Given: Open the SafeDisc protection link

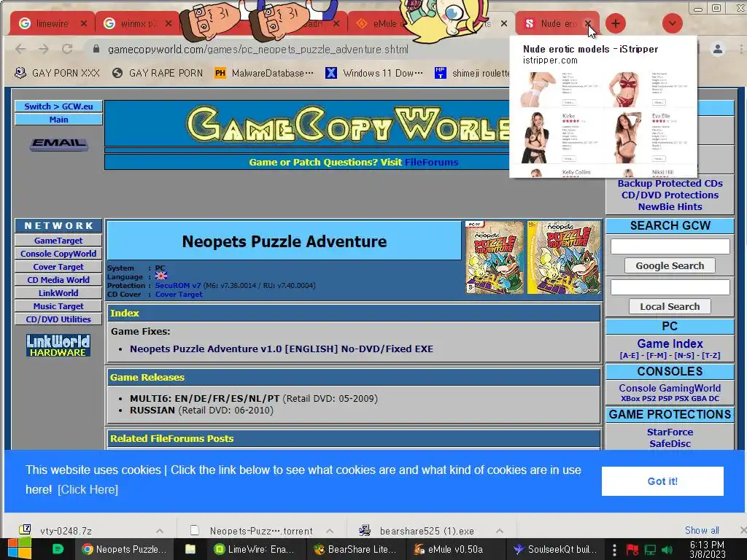Looking at the screenshot, I should (x=670, y=443).
